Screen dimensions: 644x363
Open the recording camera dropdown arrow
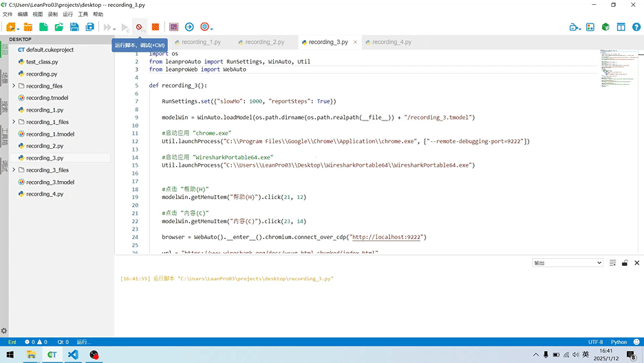click(579, 29)
